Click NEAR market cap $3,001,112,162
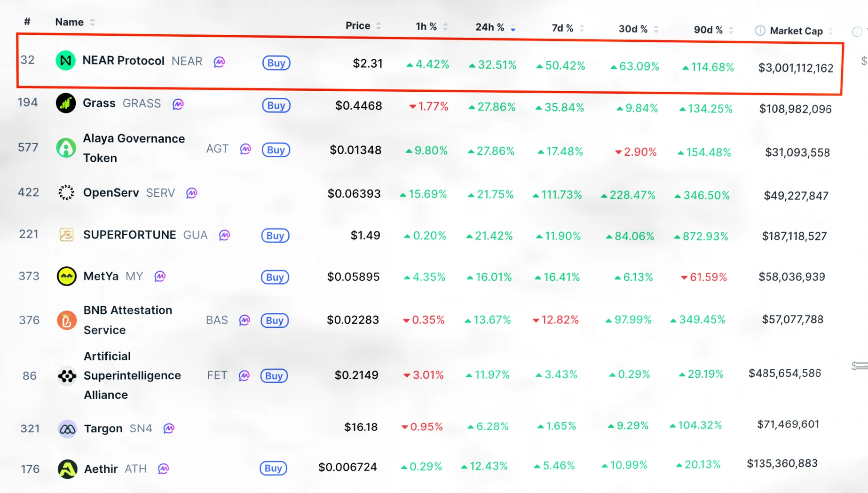The width and height of the screenshot is (868, 493). [796, 68]
